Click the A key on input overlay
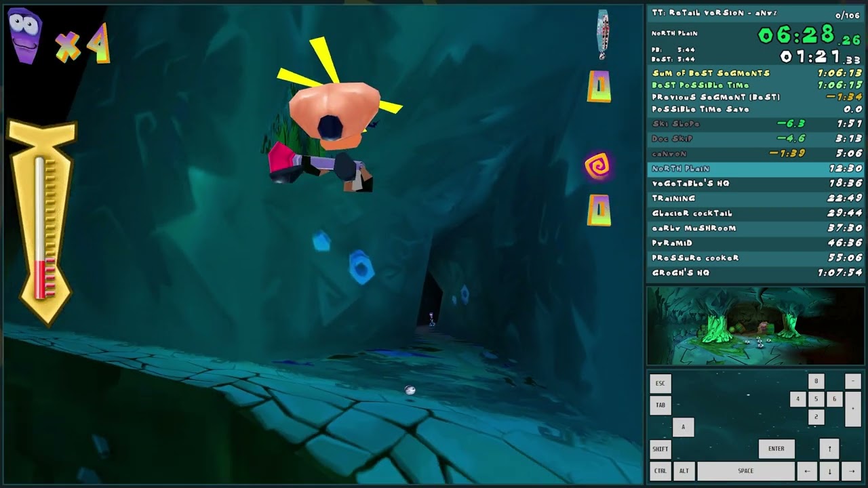 [x=683, y=427]
